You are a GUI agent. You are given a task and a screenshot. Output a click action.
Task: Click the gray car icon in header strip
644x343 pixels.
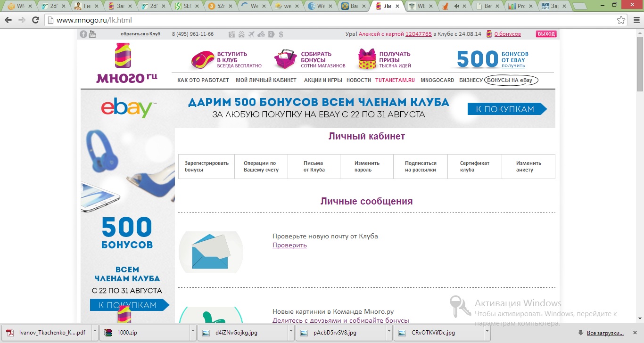241,34
